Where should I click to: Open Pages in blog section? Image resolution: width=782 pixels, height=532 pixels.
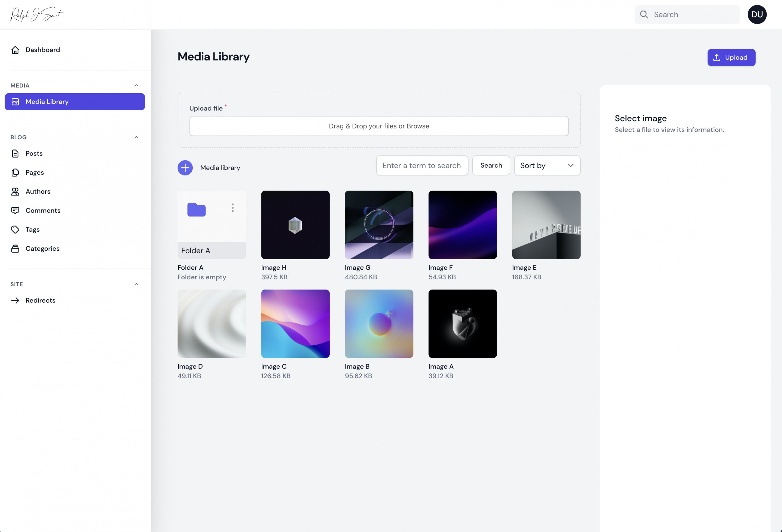(x=34, y=172)
